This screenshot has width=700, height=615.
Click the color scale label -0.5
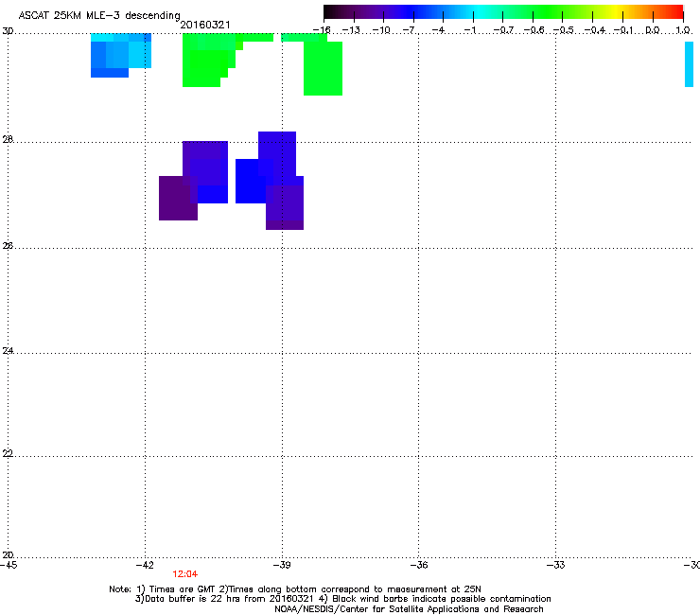tap(563, 30)
